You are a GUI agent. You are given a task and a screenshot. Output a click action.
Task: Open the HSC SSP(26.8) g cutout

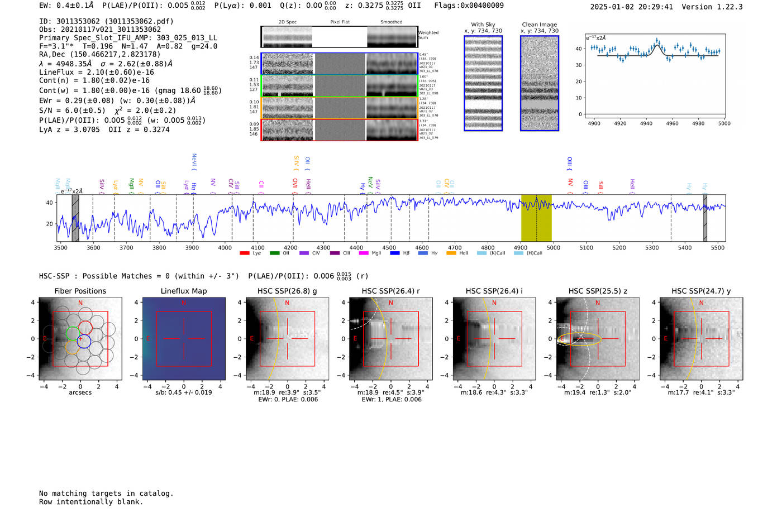tap(287, 339)
